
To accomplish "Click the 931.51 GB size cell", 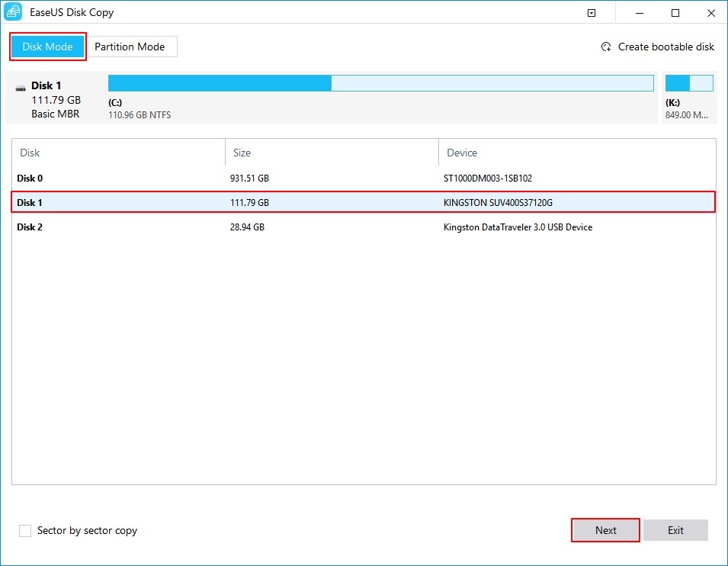I will 249,178.
